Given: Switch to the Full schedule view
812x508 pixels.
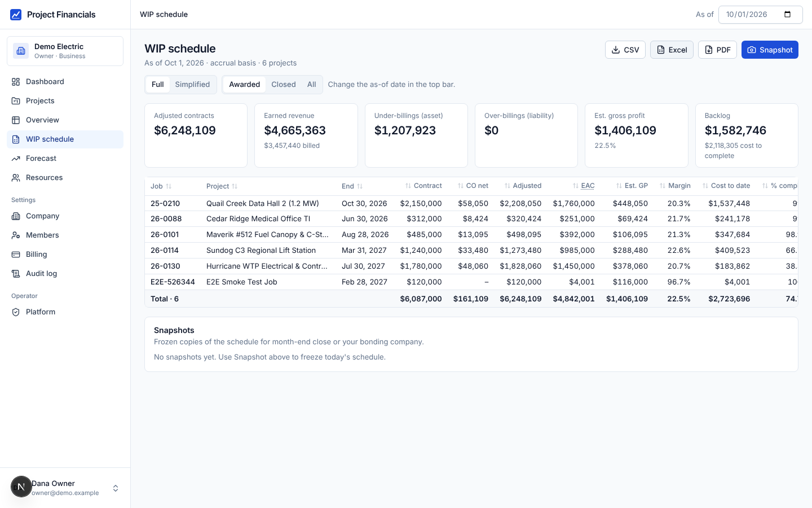Looking at the screenshot, I should pos(158,85).
